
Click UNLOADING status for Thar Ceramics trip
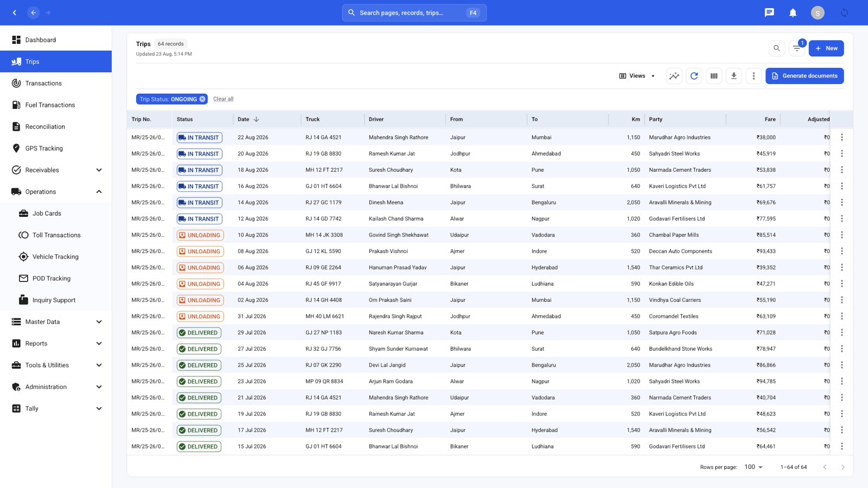199,267
